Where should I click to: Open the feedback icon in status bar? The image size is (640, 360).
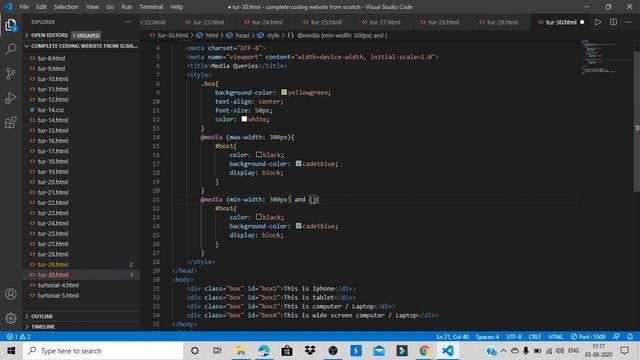click(616, 337)
